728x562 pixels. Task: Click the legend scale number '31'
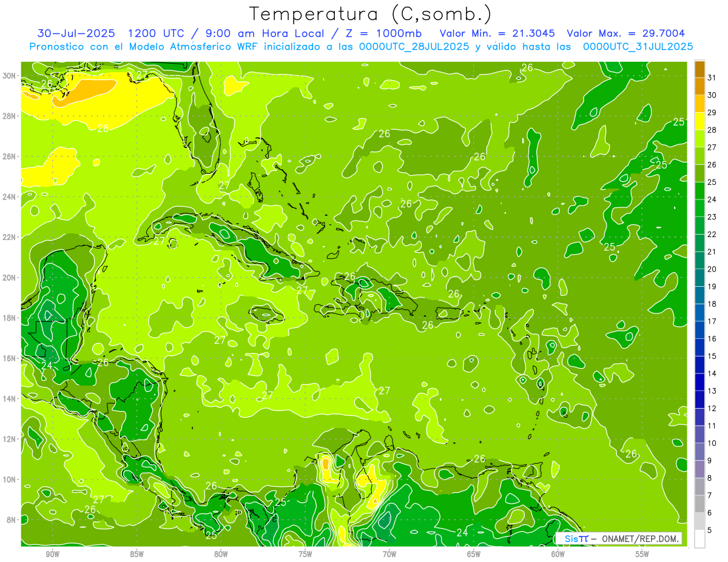coord(712,78)
